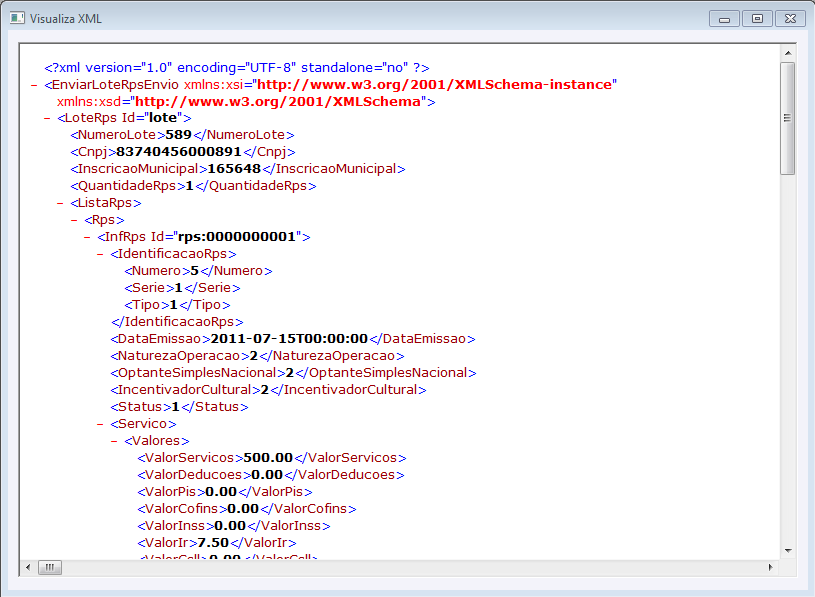Maximize the Visualiza XML window
815x597 pixels.
coord(756,18)
